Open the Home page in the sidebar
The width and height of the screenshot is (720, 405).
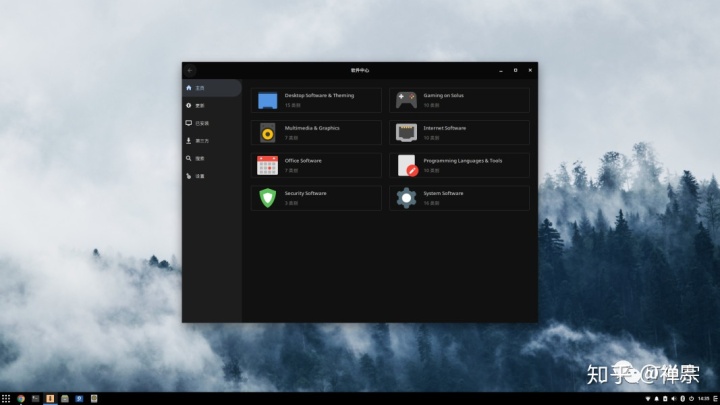[x=212, y=88]
